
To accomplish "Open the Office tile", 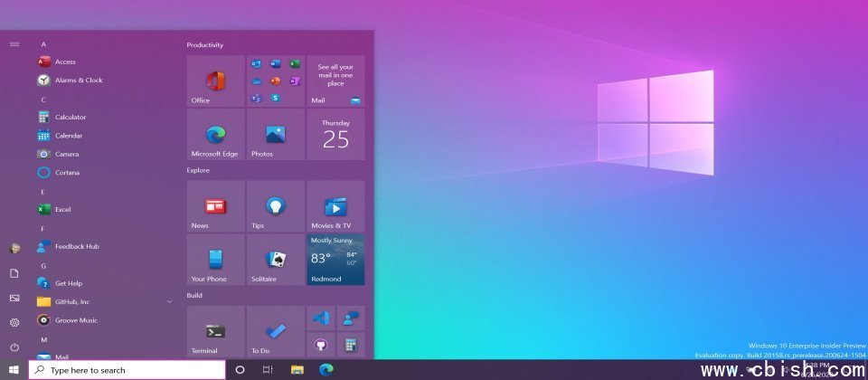I will (216, 81).
